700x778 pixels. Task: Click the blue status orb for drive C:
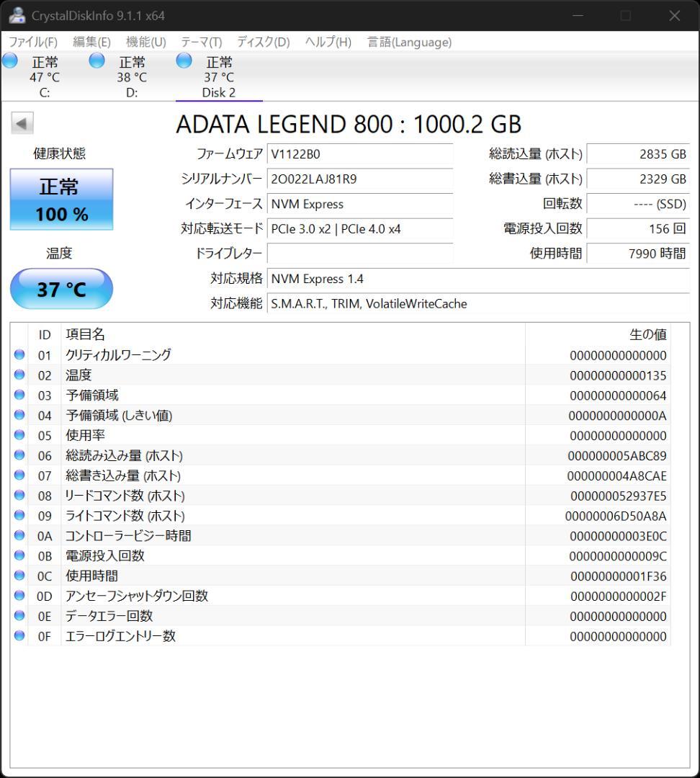click(x=10, y=61)
